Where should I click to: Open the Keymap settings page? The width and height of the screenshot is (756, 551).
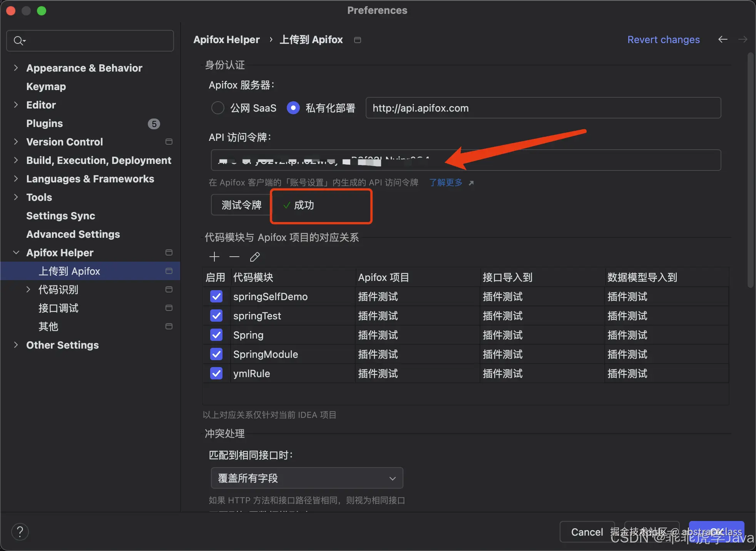tap(46, 86)
